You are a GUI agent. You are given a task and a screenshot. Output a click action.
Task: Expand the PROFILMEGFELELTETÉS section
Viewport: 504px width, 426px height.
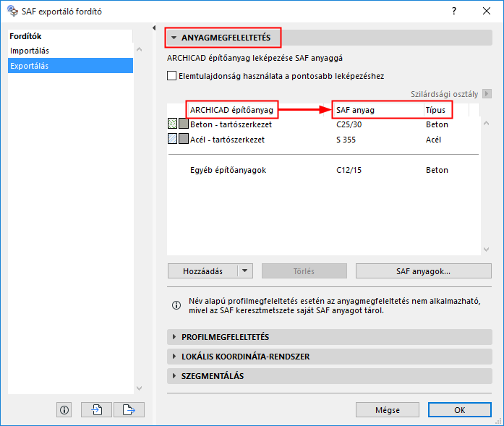pos(174,336)
